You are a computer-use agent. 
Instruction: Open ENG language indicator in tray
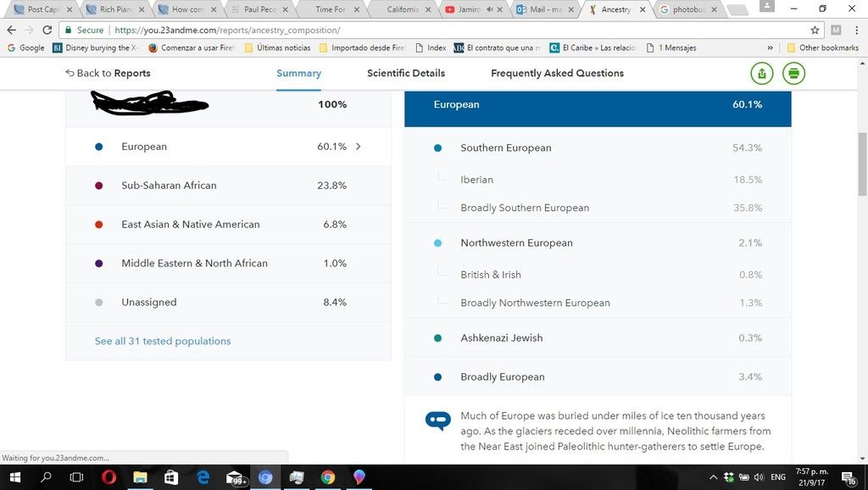tap(778, 477)
